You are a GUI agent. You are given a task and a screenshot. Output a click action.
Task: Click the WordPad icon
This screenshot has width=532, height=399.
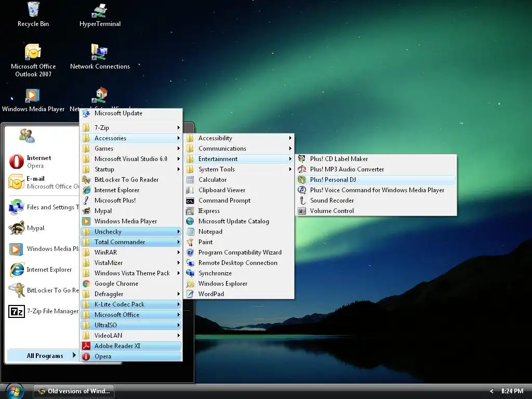(190, 294)
